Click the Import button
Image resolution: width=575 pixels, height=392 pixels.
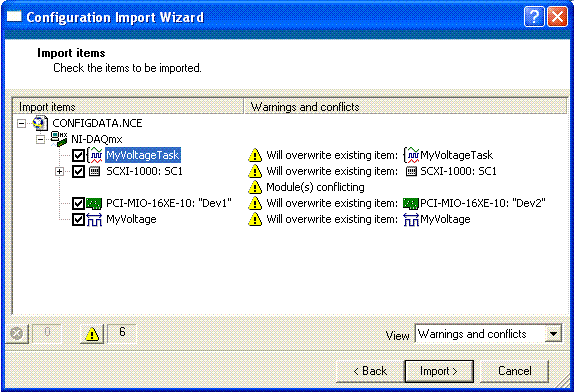(x=439, y=371)
